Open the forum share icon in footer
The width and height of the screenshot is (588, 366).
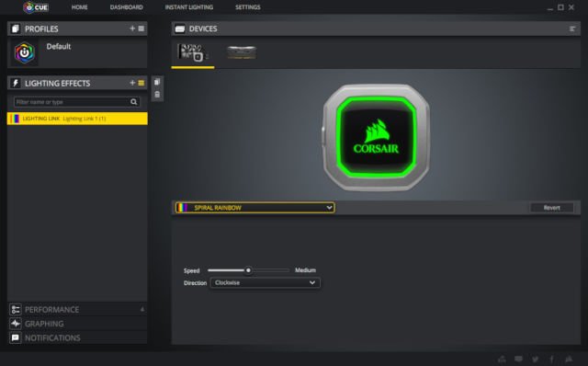(x=502, y=360)
